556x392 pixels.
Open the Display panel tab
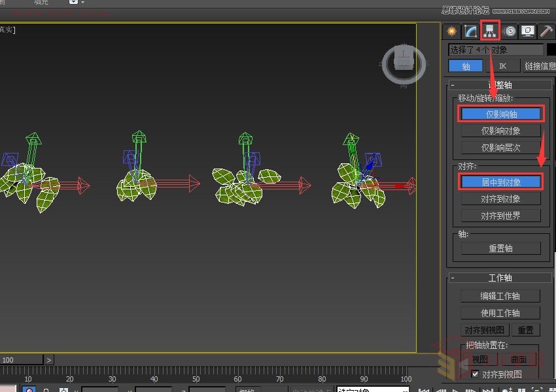(x=527, y=31)
